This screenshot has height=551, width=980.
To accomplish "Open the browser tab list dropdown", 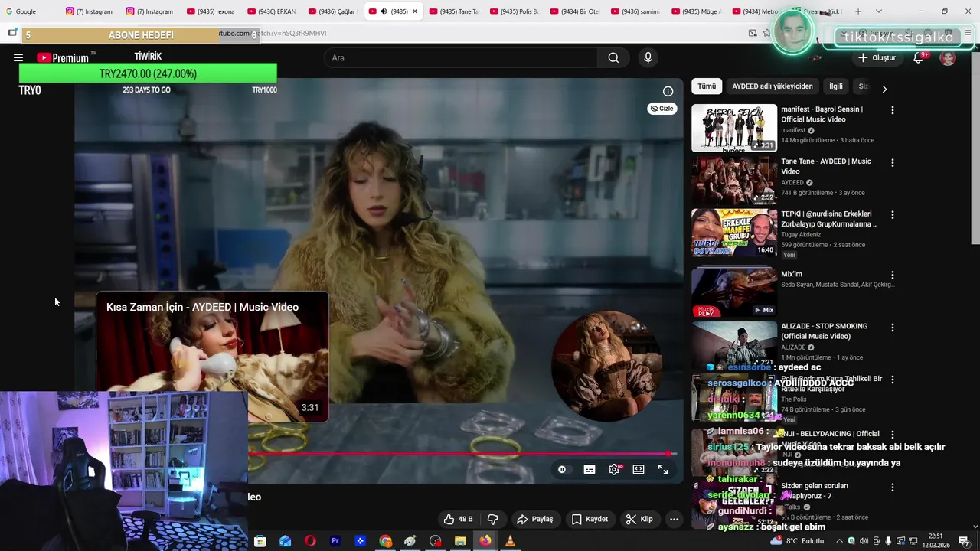I will pyautogui.click(x=878, y=11).
